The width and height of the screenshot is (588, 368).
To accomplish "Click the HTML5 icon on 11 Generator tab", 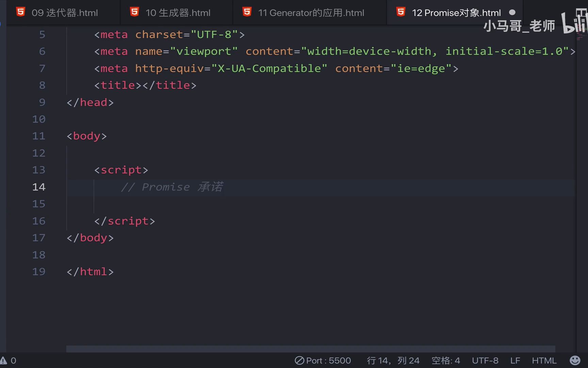I will click(247, 12).
